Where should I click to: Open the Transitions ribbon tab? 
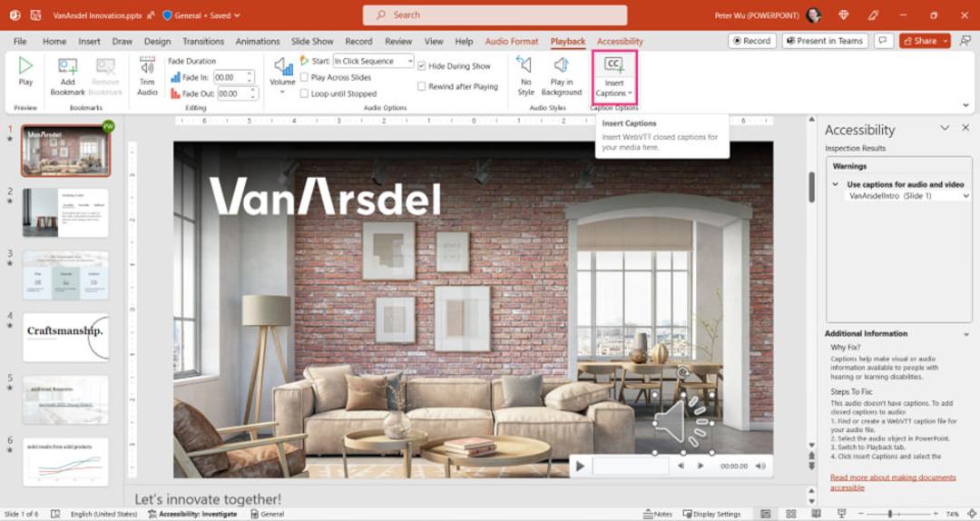pyautogui.click(x=203, y=41)
